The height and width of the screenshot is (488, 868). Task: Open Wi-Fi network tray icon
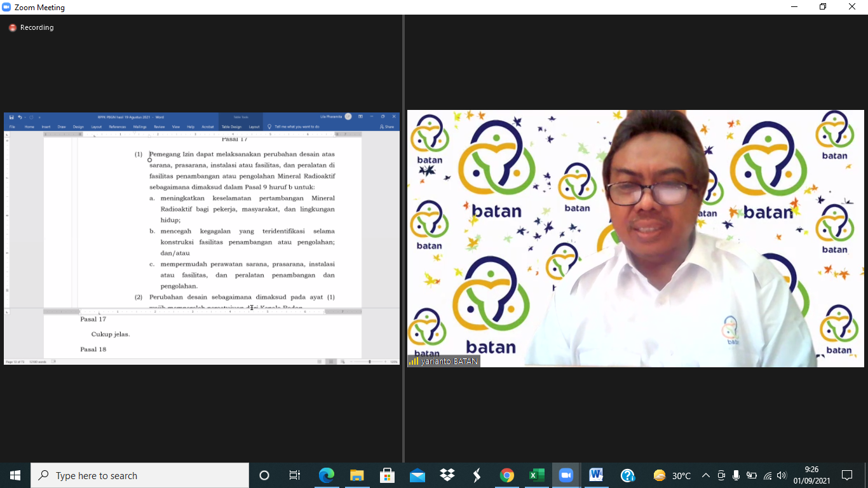click(x=768, y=475)
